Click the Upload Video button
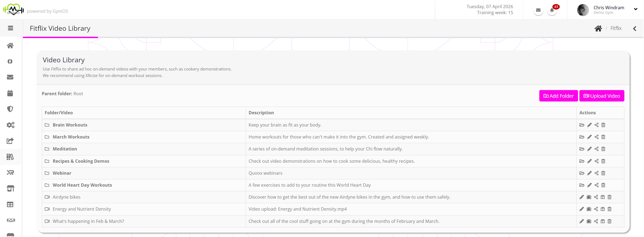 click(601, 96)
